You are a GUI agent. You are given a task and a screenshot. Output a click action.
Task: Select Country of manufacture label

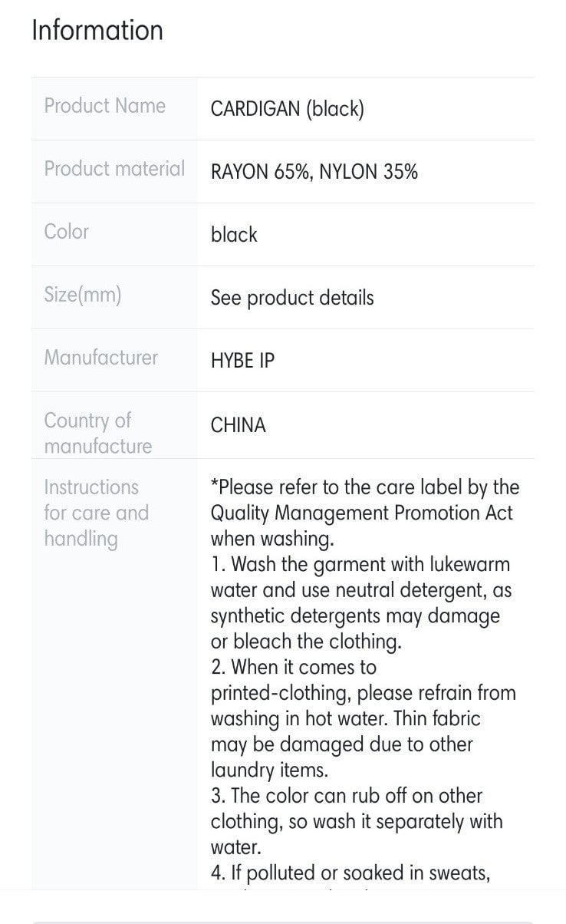98,433
